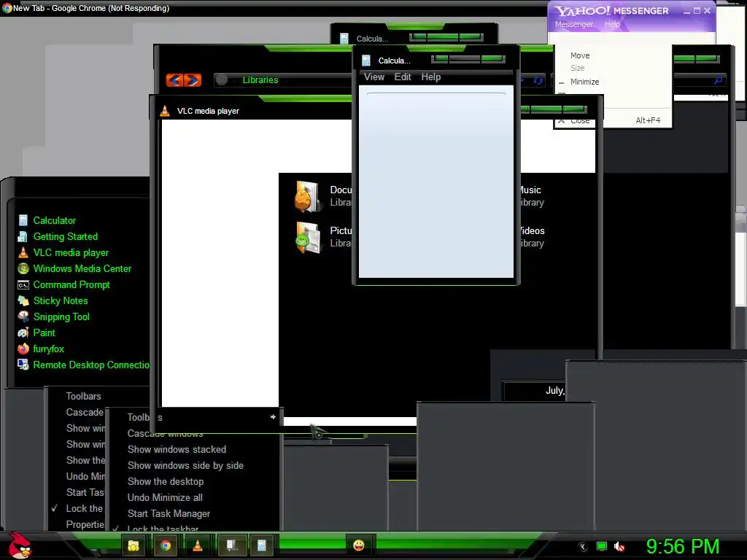
Task: Open the Help menu in Yahoo Messenger
Action: click(x=612, y=24)
